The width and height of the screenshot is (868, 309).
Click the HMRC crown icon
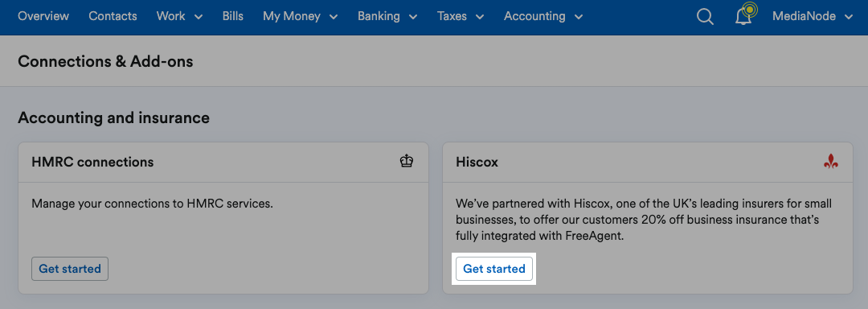pos(407,161)
